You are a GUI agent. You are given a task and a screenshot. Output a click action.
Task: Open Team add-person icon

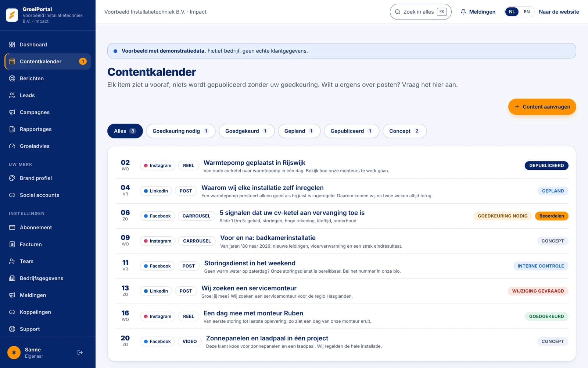tap(12, 261)
